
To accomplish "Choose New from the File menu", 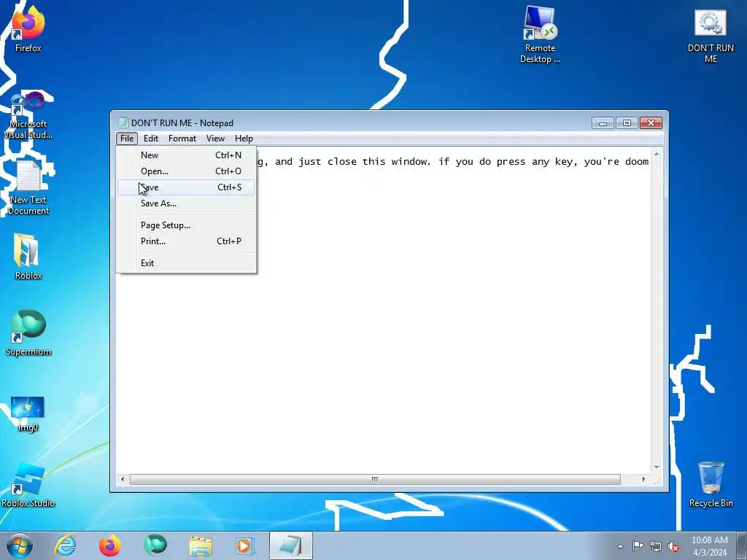I will [186, 155].
